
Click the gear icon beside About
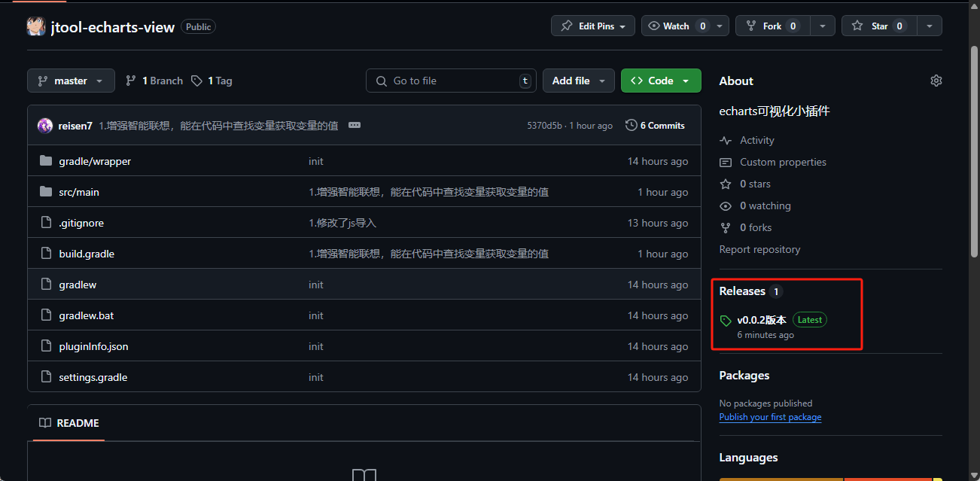click(936, 81)
